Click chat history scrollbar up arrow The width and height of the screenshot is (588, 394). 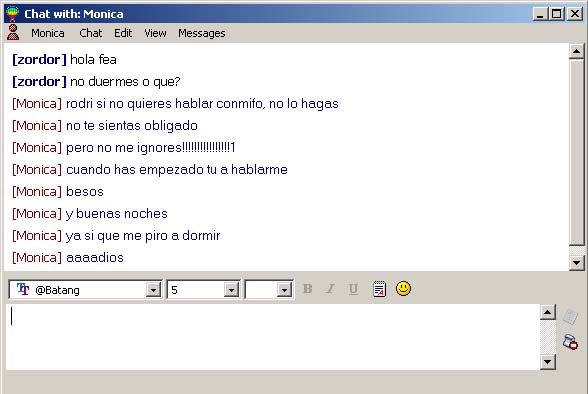[x=576, y=51]
